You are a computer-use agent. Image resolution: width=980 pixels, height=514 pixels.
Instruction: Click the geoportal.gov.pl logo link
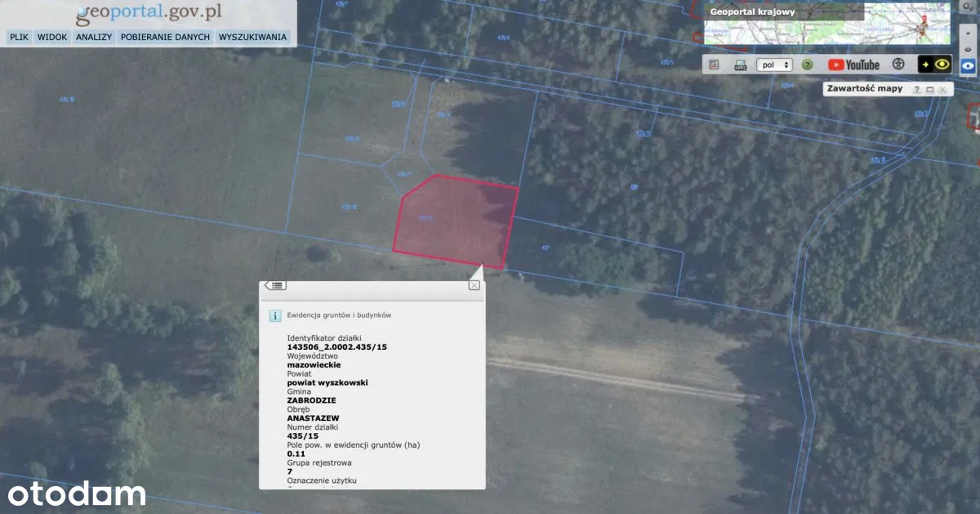tap(149, 14)
